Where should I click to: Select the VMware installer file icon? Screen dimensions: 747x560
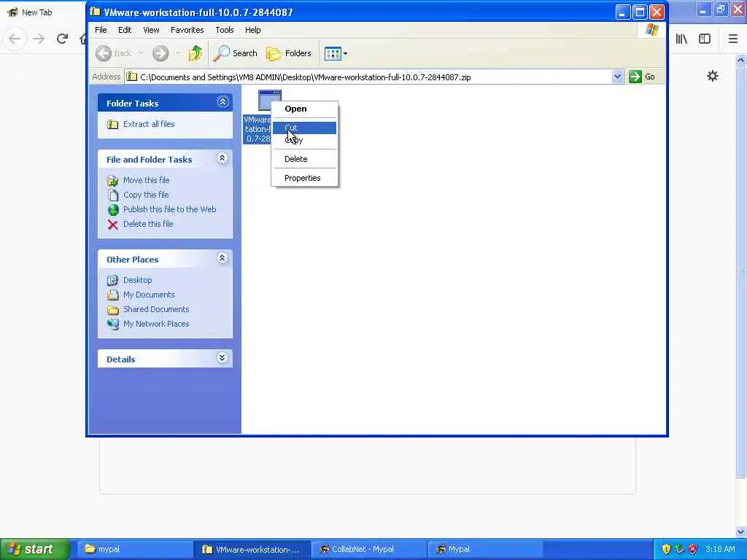pos(270,100)
